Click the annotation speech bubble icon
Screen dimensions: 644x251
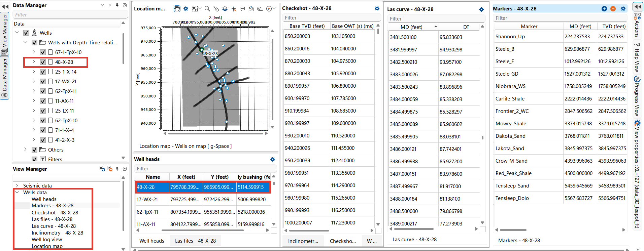pos(242,9)
